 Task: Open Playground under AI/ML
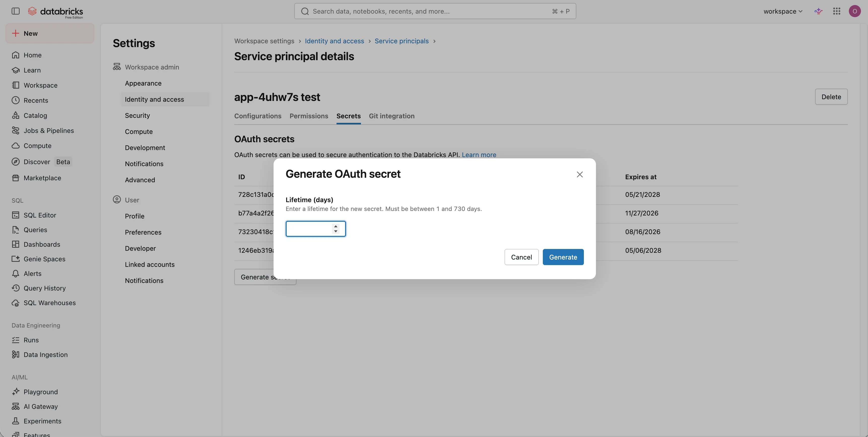(x=50, y=392)
